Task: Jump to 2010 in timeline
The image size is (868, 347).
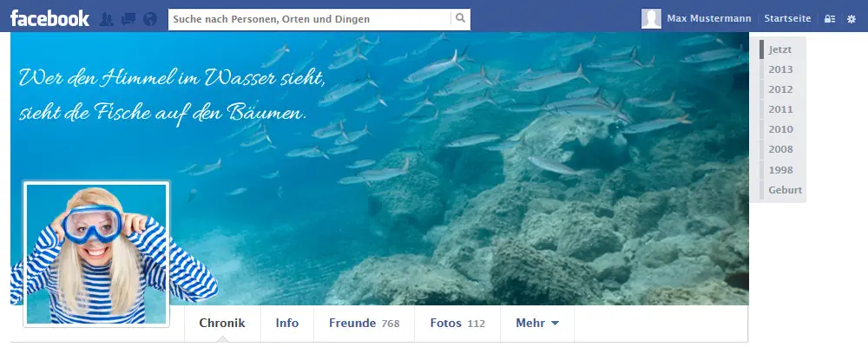Action: click(780, 129)
